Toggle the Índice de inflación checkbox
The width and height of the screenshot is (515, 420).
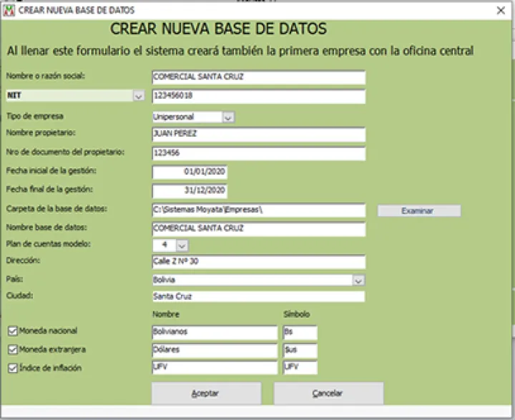[12, 368]
